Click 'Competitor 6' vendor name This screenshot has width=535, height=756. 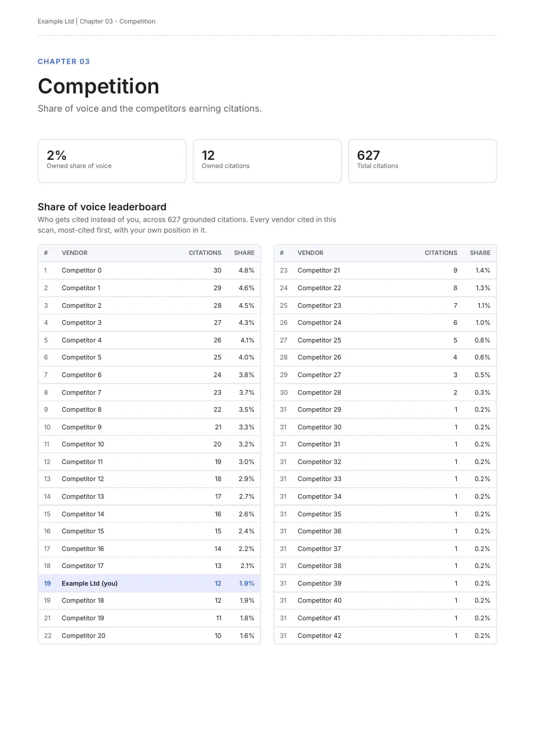coord(81,375)
